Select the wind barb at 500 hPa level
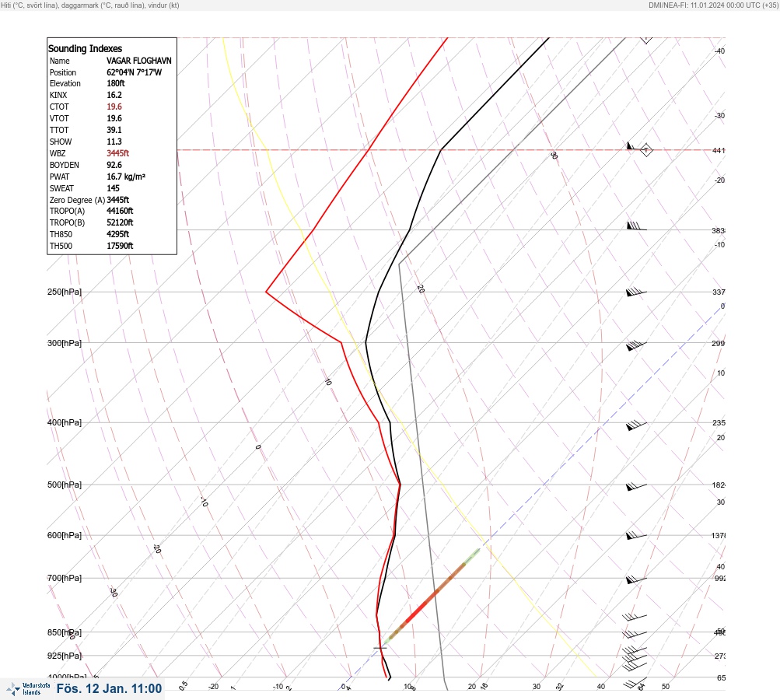This screenshot has width=780, height=700. click(636, 487)
